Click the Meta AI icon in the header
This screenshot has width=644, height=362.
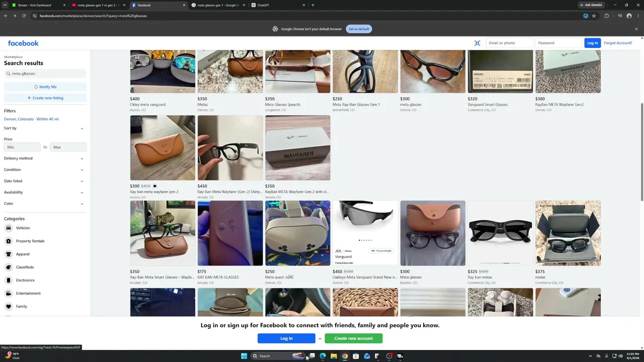477,43
